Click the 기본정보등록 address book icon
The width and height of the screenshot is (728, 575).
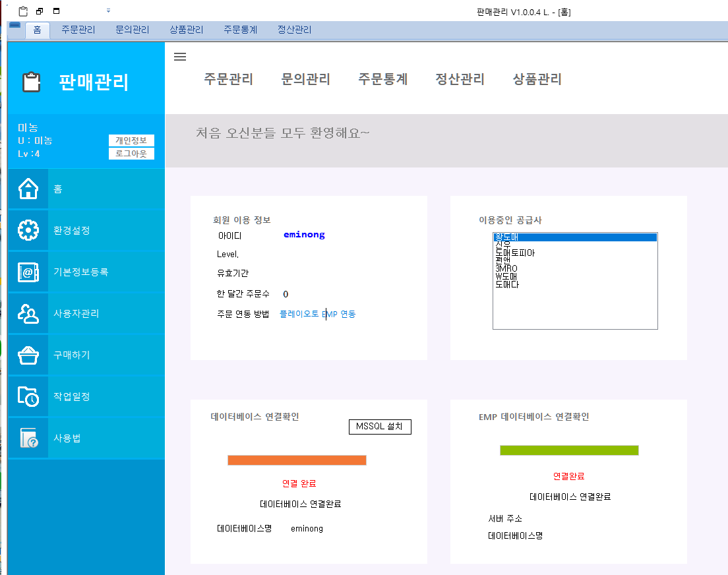coord(28,272)
